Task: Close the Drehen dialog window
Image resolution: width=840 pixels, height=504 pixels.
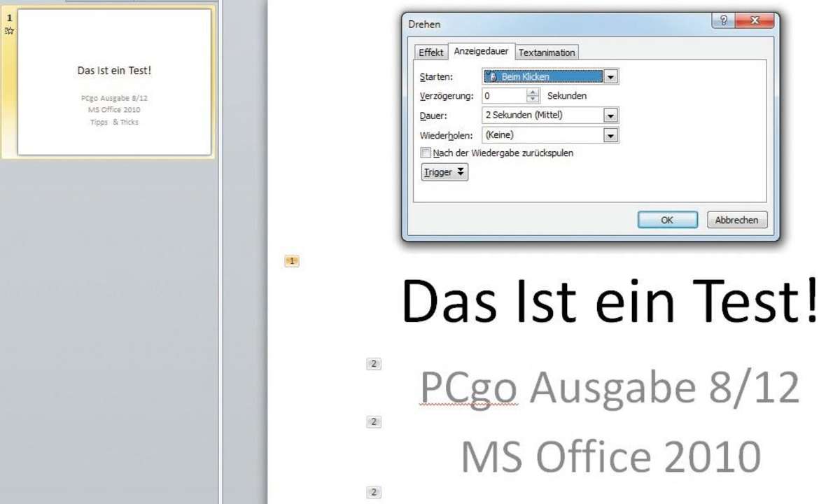Action: (x=754, y=21)
